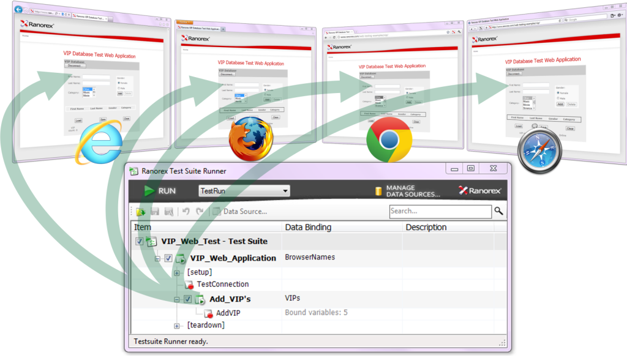Viewport: 627px width, 364px height.
Task: Click the first save icon in the toolbar
Action: coord(156,212)
